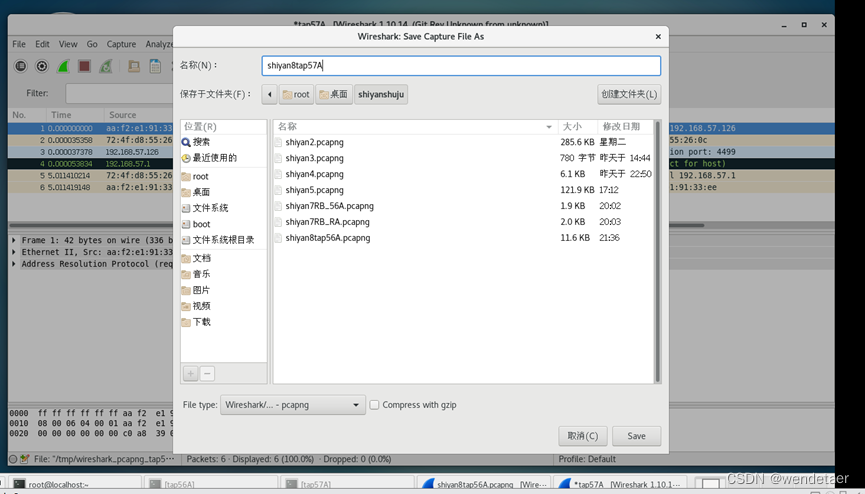Select shiyan5.pcapng file

point(464,190)
